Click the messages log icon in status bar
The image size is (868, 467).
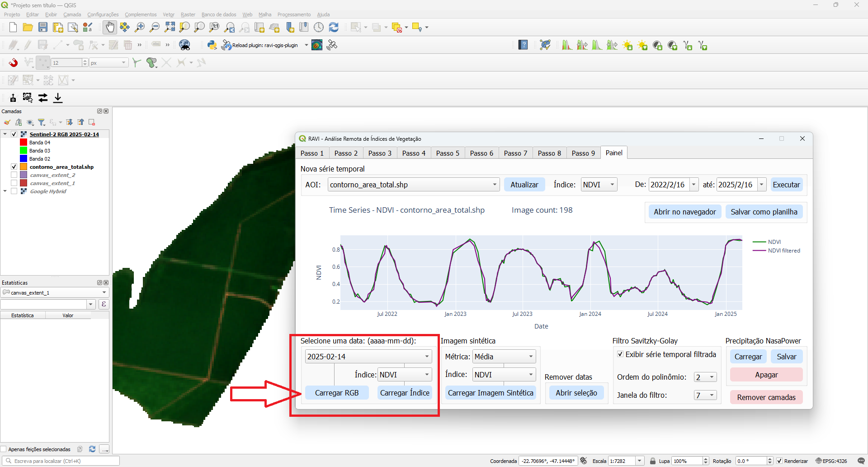(861, 461)
